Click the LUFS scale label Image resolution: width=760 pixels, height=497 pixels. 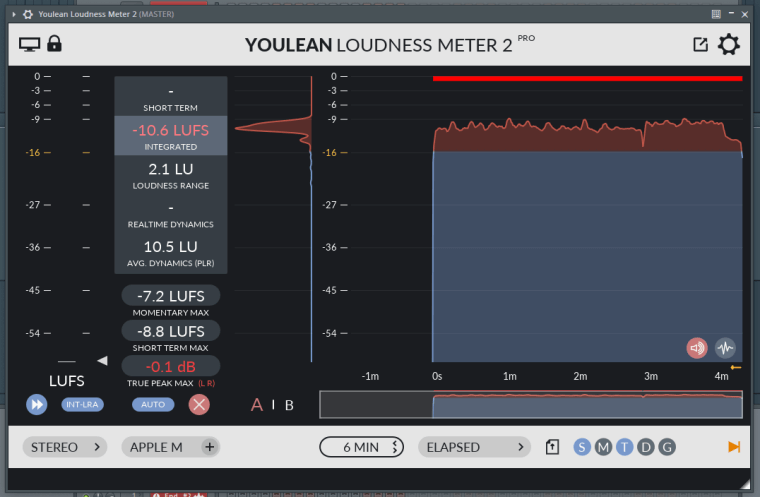pos(66,381)
